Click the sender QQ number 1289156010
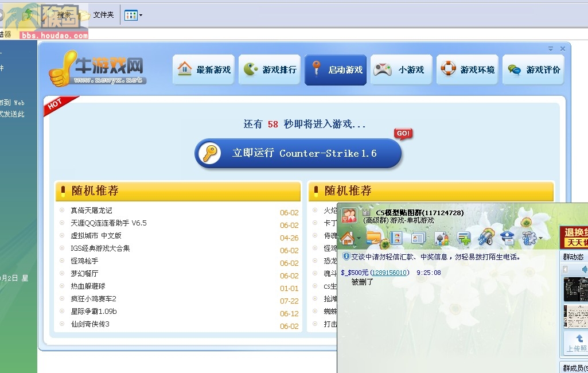 click(390, 273)
